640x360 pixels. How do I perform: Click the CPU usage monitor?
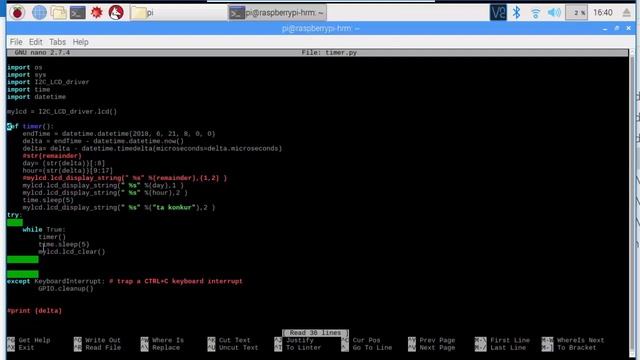[x=576, y=13]
